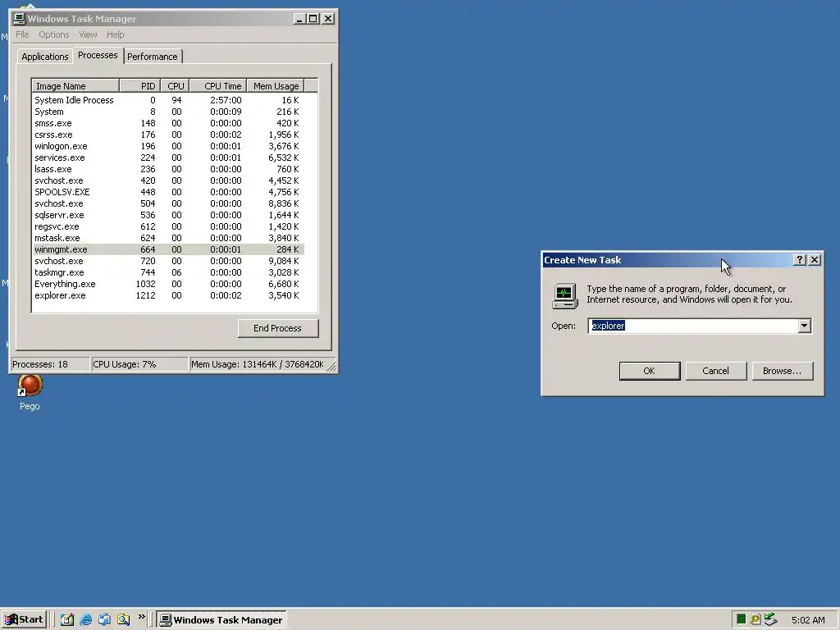Click the computer icon in Create New Task dialog
840x630 pixels.
pos(564,296)
